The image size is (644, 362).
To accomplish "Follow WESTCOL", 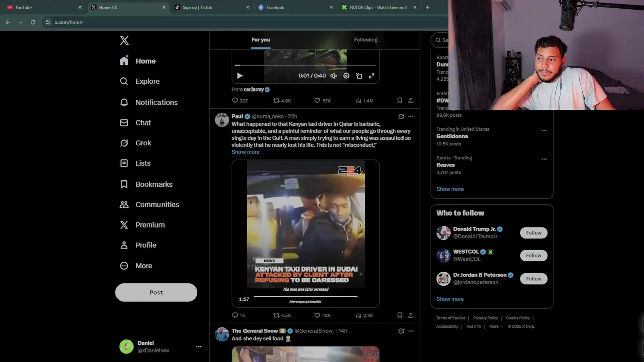I will tap(534, 255).
